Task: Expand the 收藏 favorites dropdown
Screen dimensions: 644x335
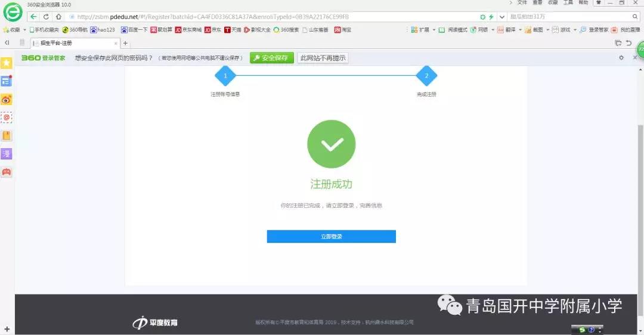Action: 24,29
